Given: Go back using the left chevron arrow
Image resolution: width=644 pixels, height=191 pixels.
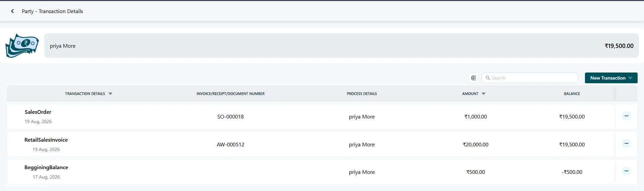Looking at the screenshot, I should 12,11.
